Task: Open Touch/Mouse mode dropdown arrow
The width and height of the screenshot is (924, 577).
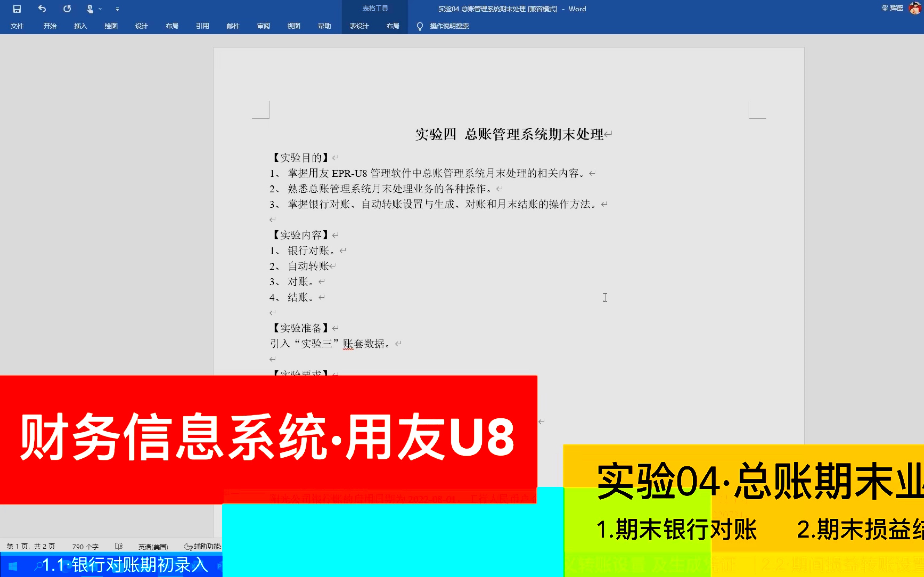Action: tap(100, 9)
